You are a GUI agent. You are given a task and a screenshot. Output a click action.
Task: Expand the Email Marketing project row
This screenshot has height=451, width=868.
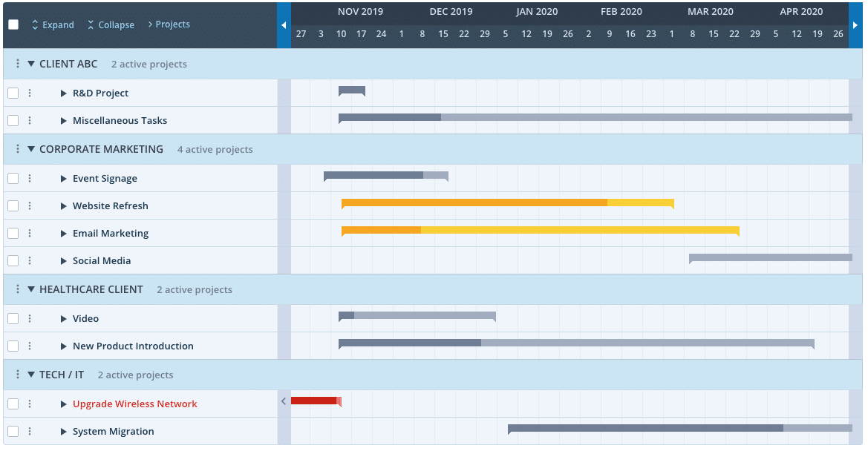(64, 234)
